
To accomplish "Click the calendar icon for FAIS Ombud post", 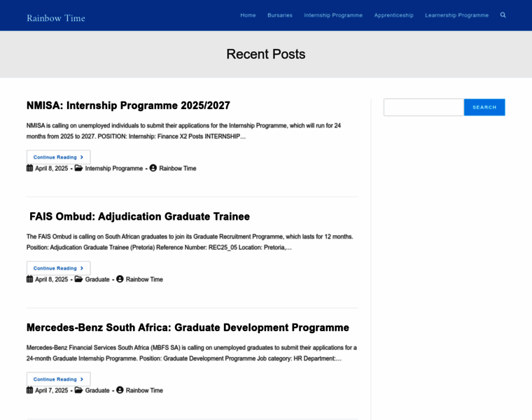I will pos(30,279).
